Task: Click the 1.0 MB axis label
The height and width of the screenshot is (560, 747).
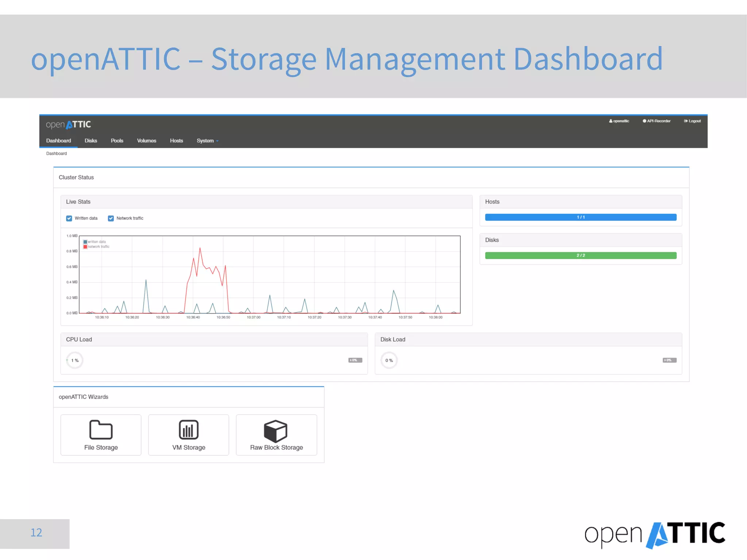Action: pyautogui.click(x=72, y=236)
